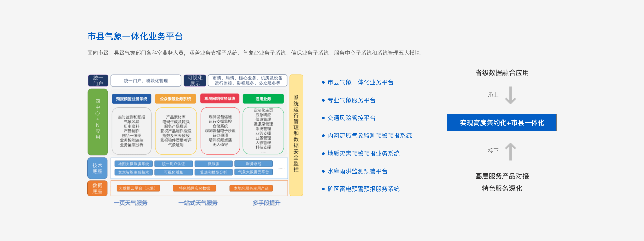Click the orange 数据底座 block

coord(97,188)
